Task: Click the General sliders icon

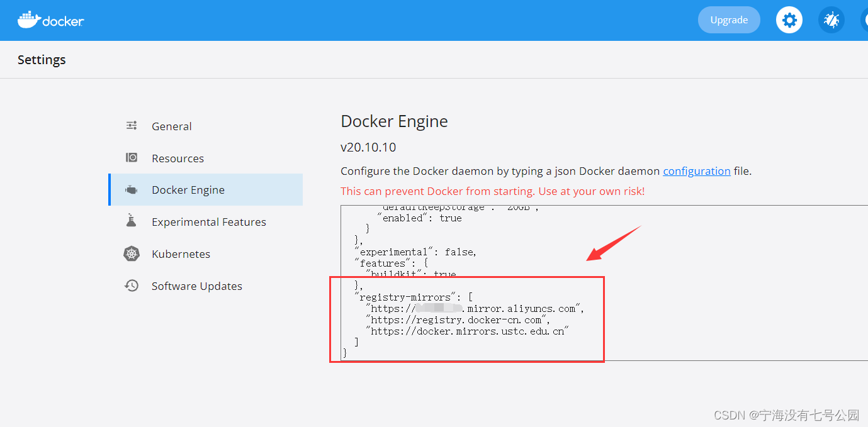Action: click(132, 126)
